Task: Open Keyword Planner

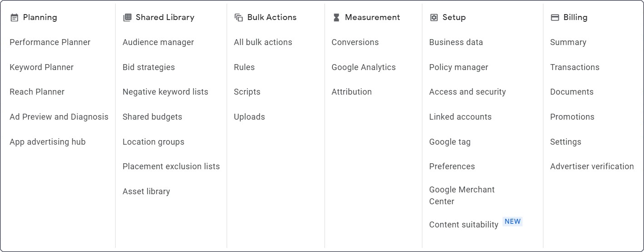Action: click(x=41, y=67)
